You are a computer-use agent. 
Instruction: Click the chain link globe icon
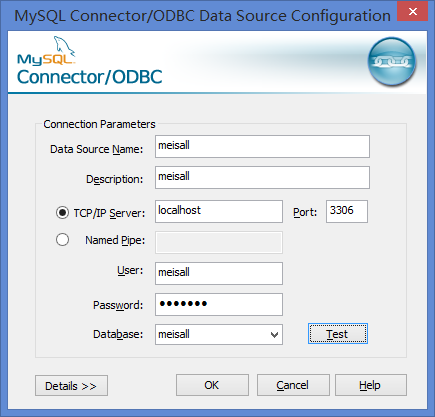[x=392, y=61]
